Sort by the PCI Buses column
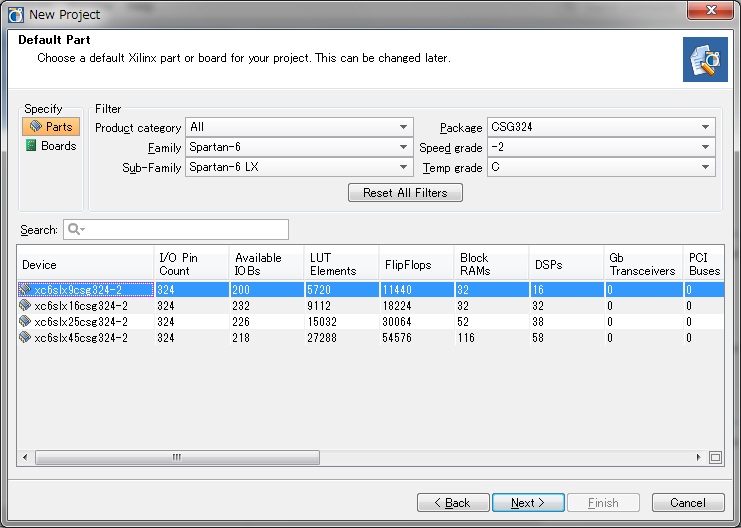Image resolution: width=741 pixels, height=528 pixels. tap(704, 264)
